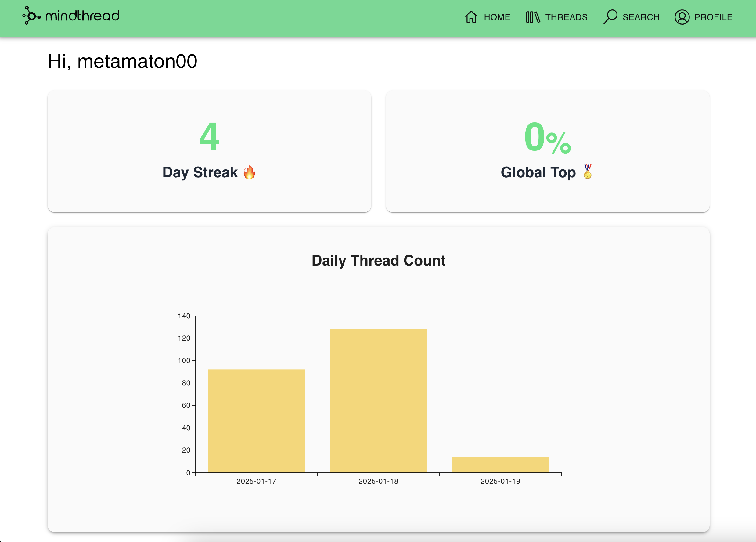Open SEARCH from navigation bar
The image size is (756, 542).
tap(641, 17)
